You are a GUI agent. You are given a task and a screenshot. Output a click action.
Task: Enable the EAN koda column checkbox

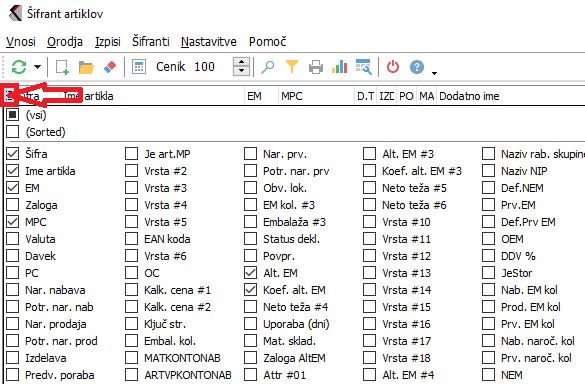pos(131,239)
